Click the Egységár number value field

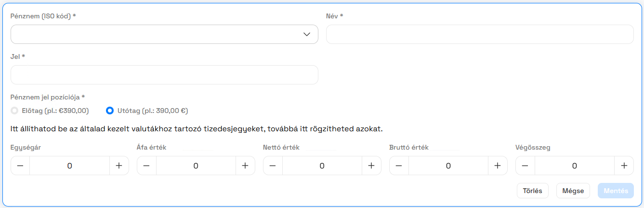coord(69,166)
